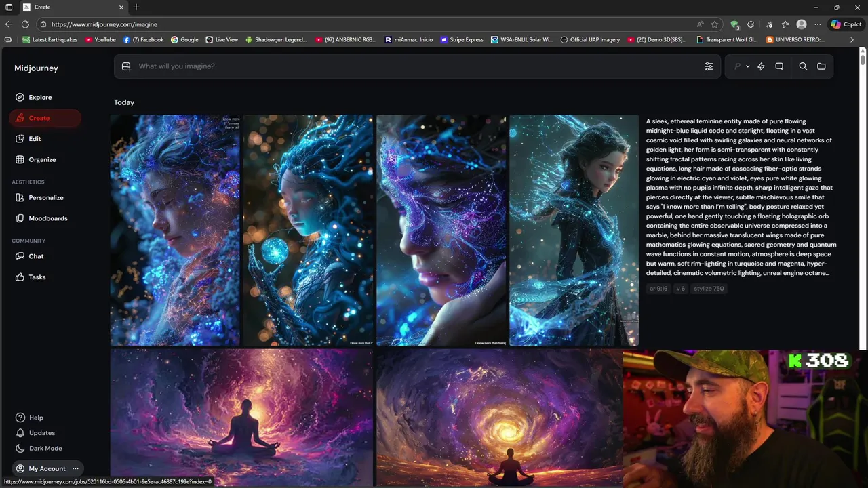Open the tab actions icon at far left
This screenshot has height=488, width=868.
point(9,7)
